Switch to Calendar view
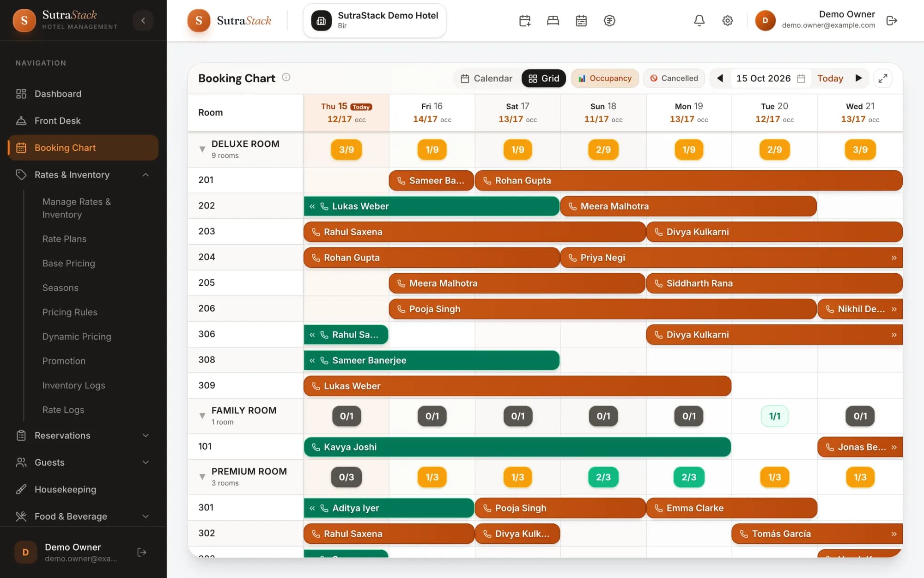Viewport: 924px width, 578px height. (x=486, y=78)
